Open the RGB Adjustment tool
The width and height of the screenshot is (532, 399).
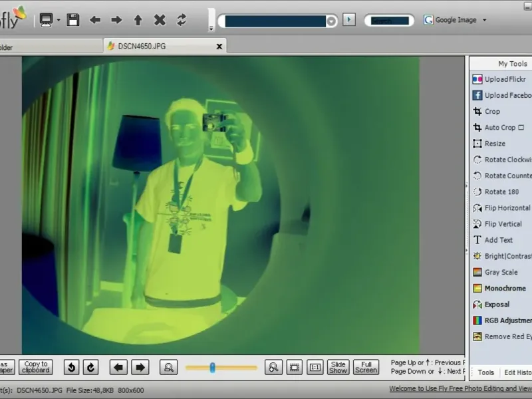pyautogui.click(x=507, y=321)
